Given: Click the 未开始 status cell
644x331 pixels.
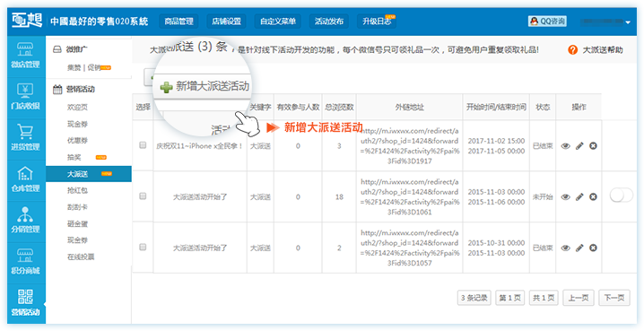Looking at the screenshot, I should tap(543, 196).
